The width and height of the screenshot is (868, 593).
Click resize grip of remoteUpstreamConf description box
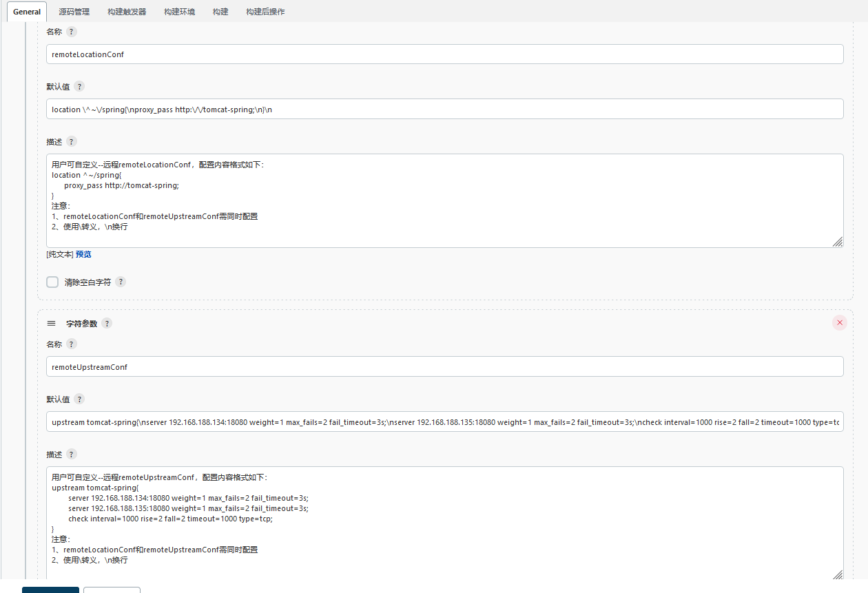pos(838,574)
